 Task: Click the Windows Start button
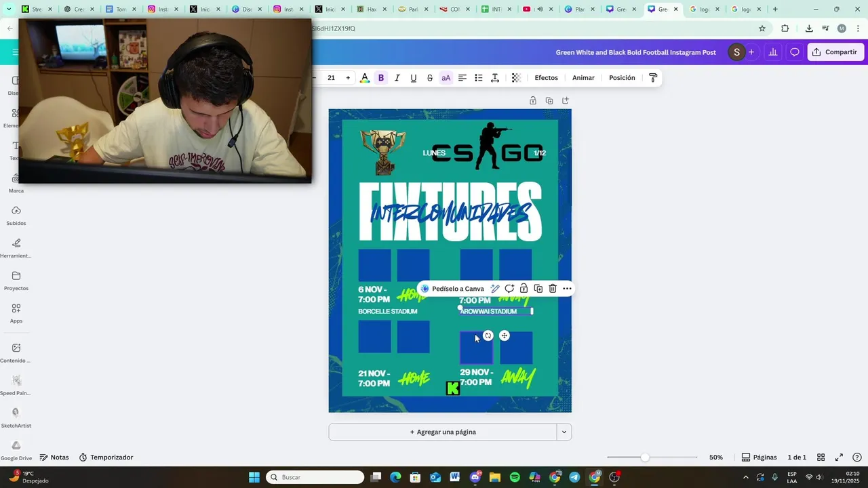[254, 477]
